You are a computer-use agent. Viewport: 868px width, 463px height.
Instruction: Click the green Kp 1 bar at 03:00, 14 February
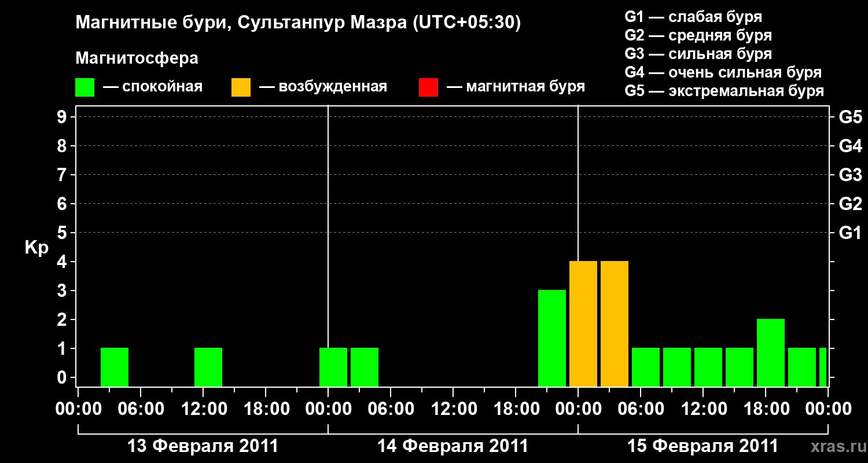365,367
